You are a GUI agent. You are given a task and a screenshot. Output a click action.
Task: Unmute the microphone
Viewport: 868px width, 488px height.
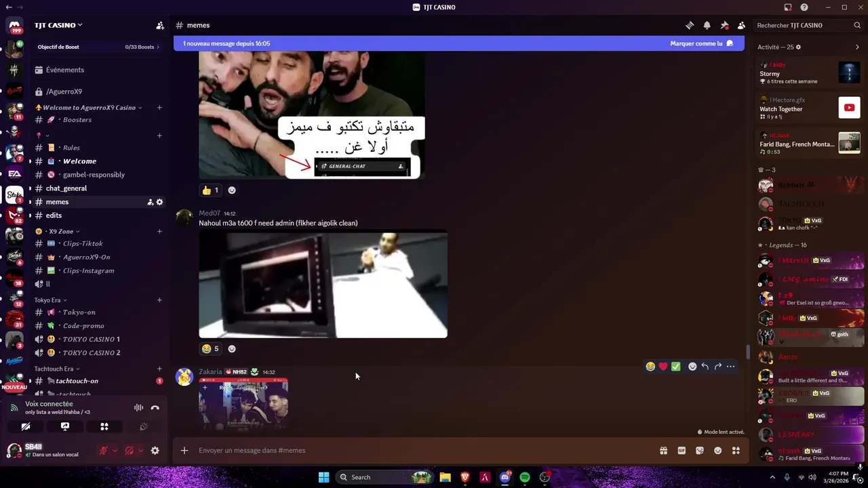click(x=104, y=451)
